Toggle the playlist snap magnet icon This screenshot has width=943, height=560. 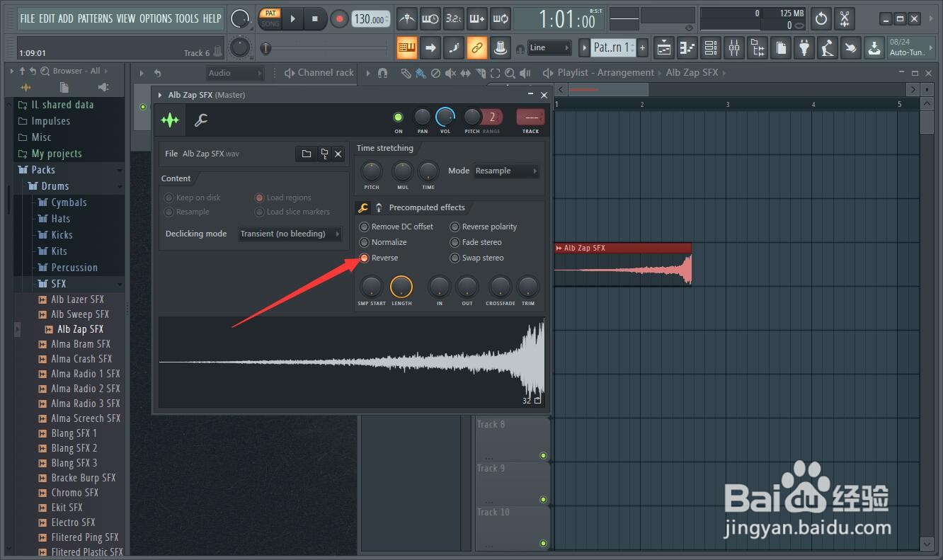[383, 73]
